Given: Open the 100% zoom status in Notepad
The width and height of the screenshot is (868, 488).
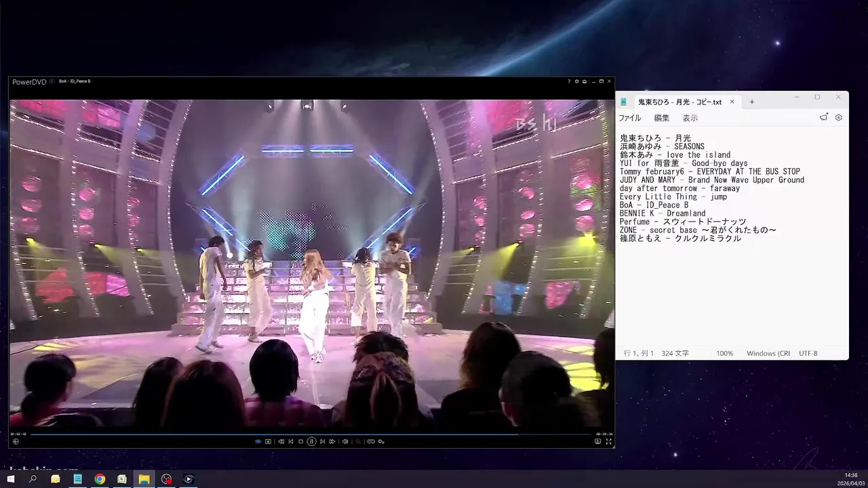Looking at the screenshot, I should (x=725, y=354).
